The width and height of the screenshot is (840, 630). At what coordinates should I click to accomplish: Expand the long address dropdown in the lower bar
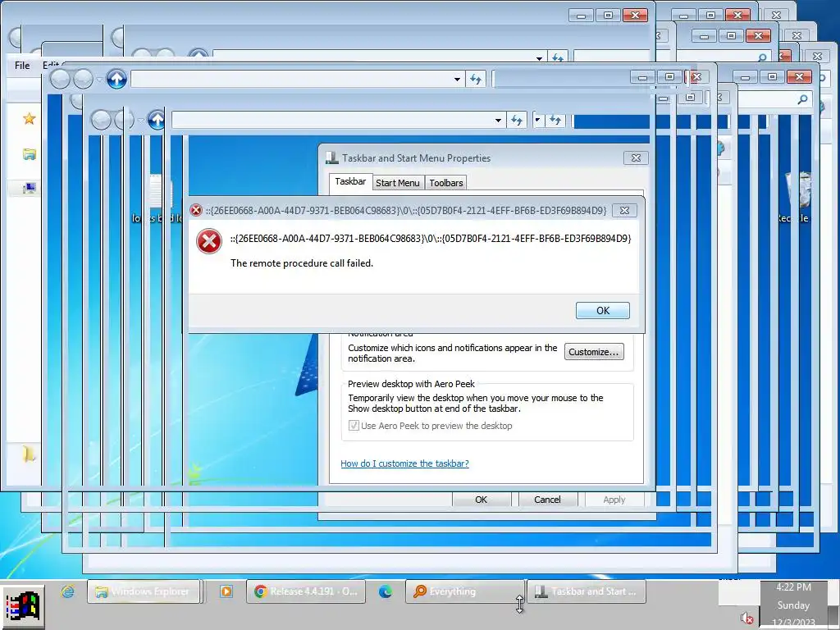click(498, 120)
